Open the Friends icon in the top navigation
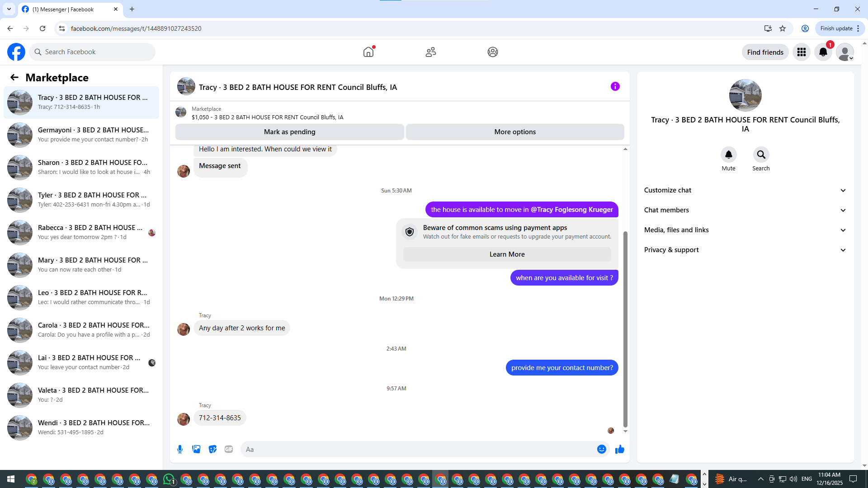The height and width of the screenshot is (488, 868). click(431, 52)
